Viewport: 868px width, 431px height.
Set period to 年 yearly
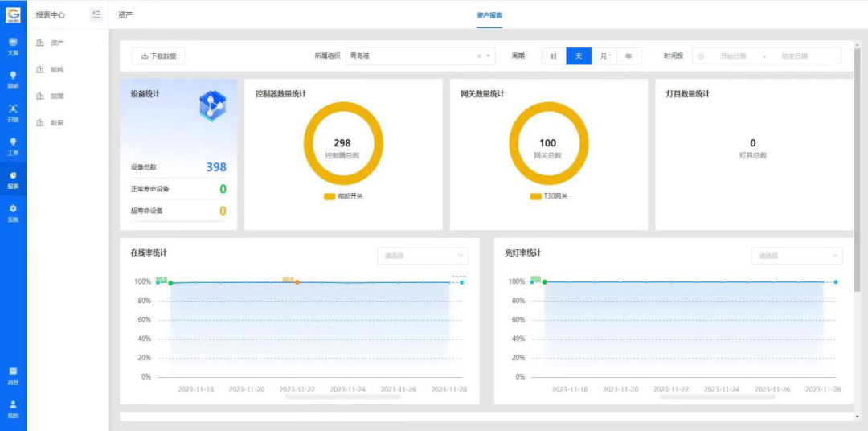[628, 56]
